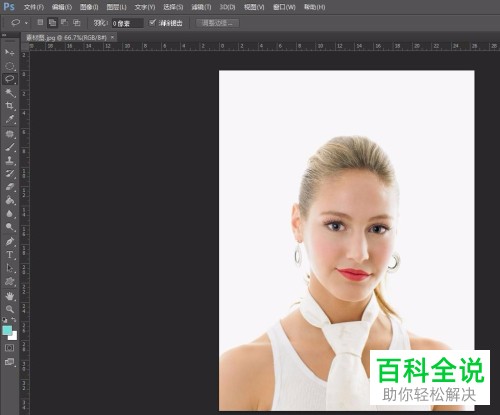Select the Lasso tool in toolbox
The image size is (500, 415).
10,79
